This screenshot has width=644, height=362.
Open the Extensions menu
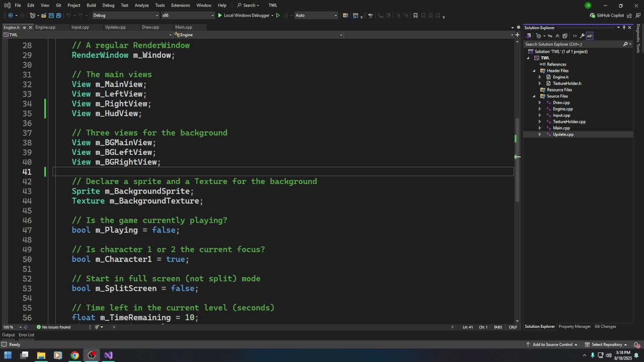[180, 5]
